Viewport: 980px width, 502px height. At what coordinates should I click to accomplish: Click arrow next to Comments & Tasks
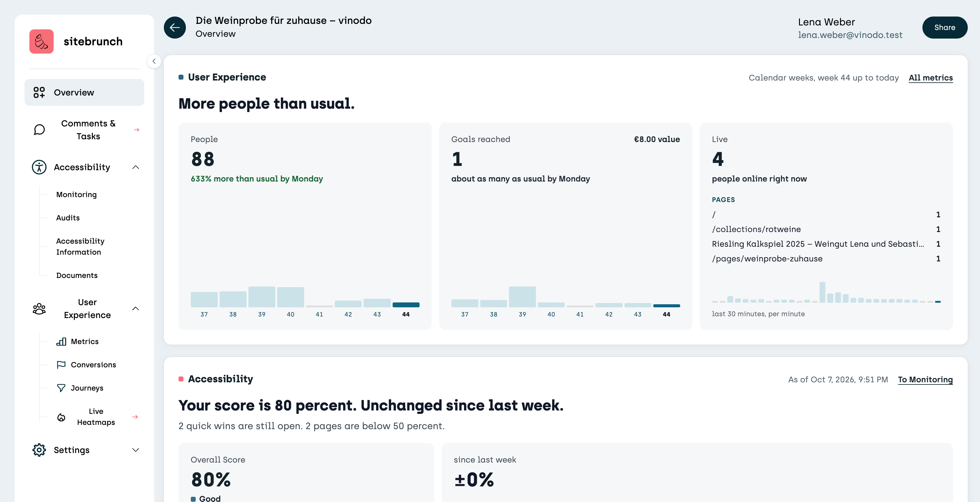(x=137, y=130)
